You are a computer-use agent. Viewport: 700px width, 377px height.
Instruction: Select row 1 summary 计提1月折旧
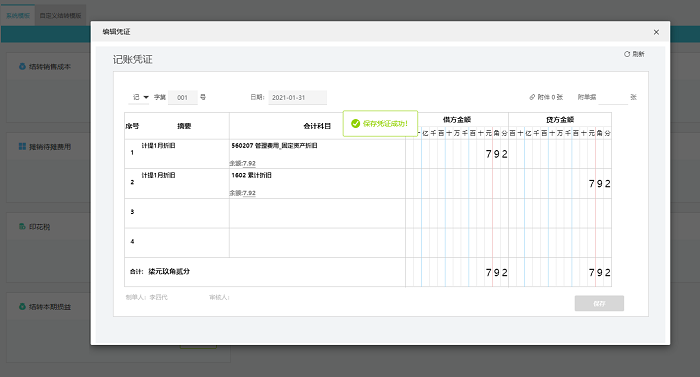[158, 146]
